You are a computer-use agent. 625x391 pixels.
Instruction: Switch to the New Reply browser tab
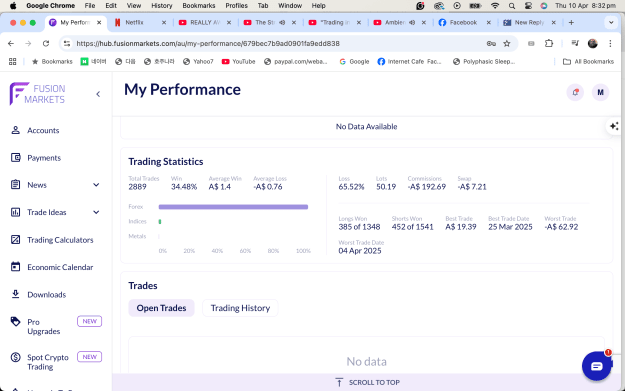(x=528, y=22)
